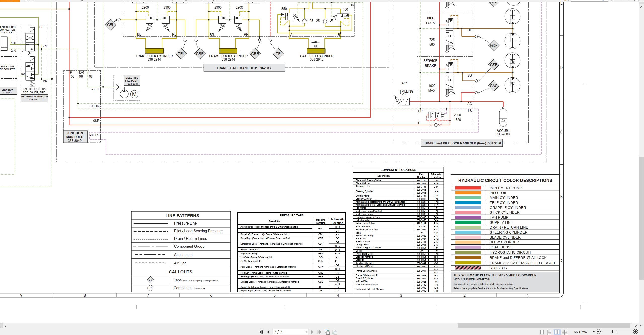
Task: Click the ROTATOR striped color swatch
Action: [x=468, y=268]
